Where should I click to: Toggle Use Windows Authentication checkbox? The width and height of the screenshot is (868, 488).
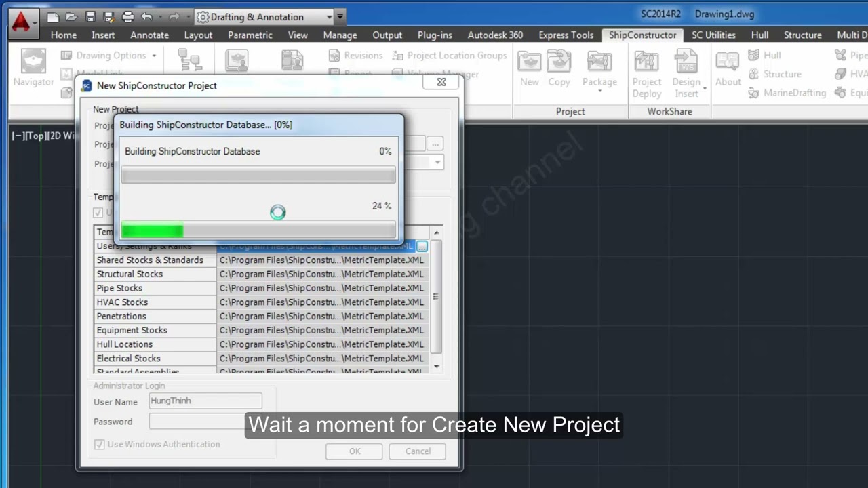100,444
